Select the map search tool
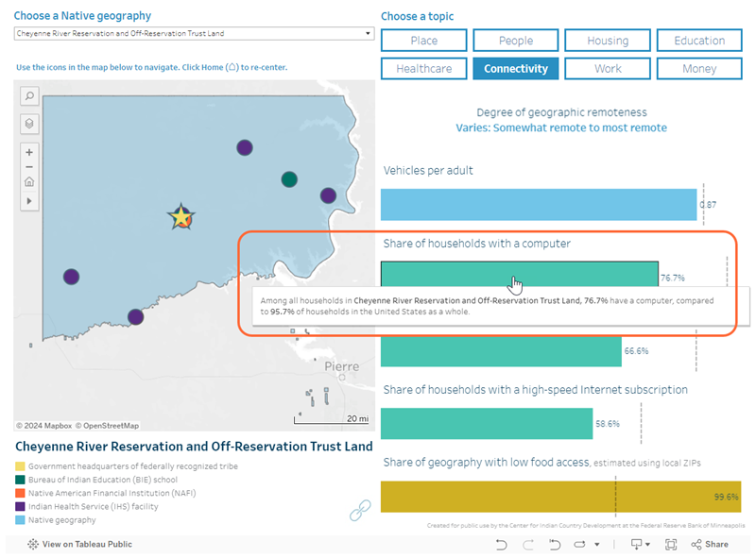Viewport: 756px width, 558px height. [x=29, y=96]
